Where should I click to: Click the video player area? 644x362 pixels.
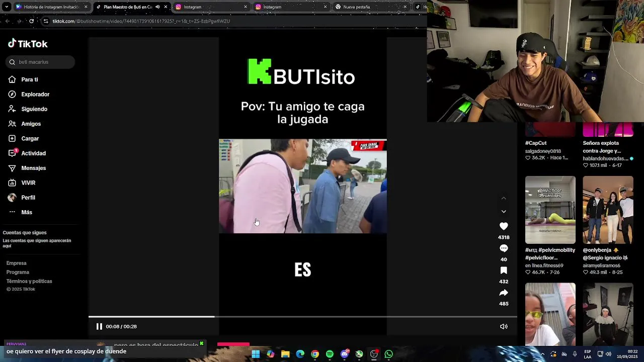pos(302,186)
